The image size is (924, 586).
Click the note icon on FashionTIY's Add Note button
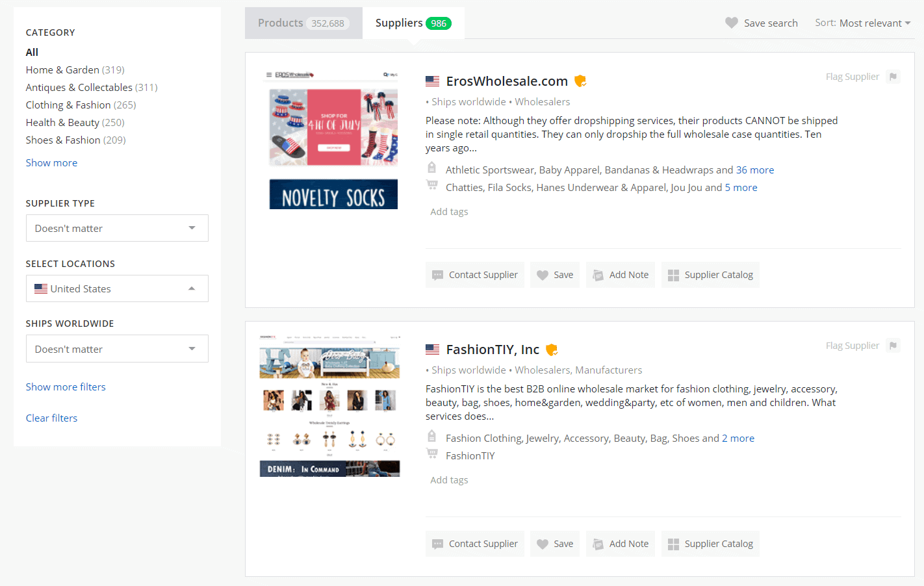click(x=597, y=544)
